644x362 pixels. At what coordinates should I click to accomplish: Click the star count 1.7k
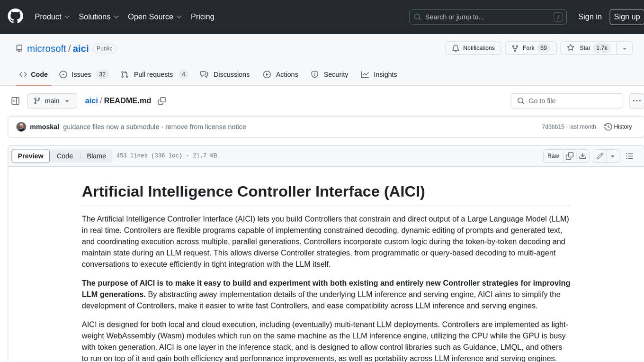pos(601,48)
